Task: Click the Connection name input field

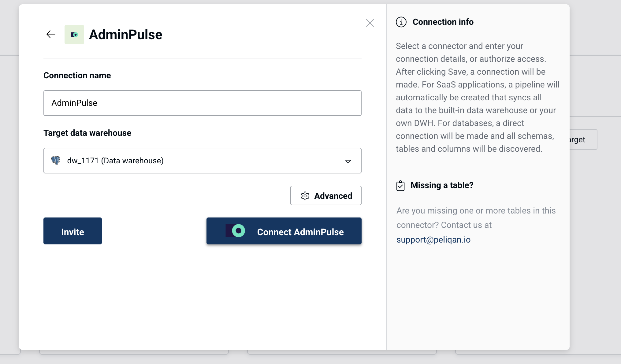Action: pyautogui.click(x=202, y=103)
